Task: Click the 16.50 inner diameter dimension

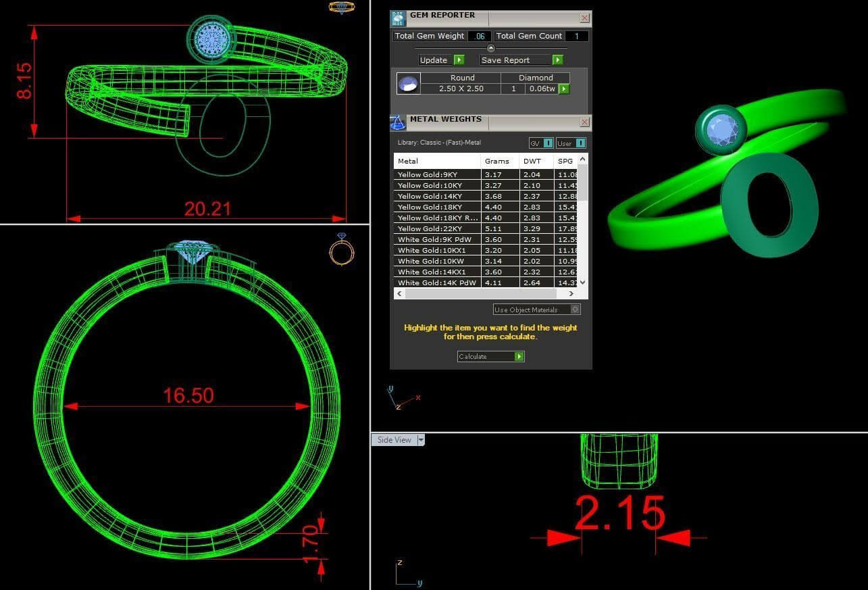Action: point(188,395)
